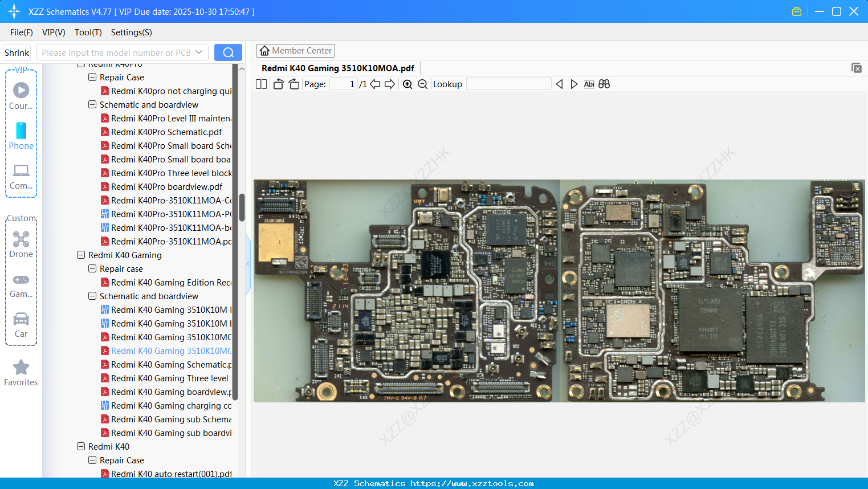
Task: Click the zoom in magnifier icon
Action: tap(407, 84)
